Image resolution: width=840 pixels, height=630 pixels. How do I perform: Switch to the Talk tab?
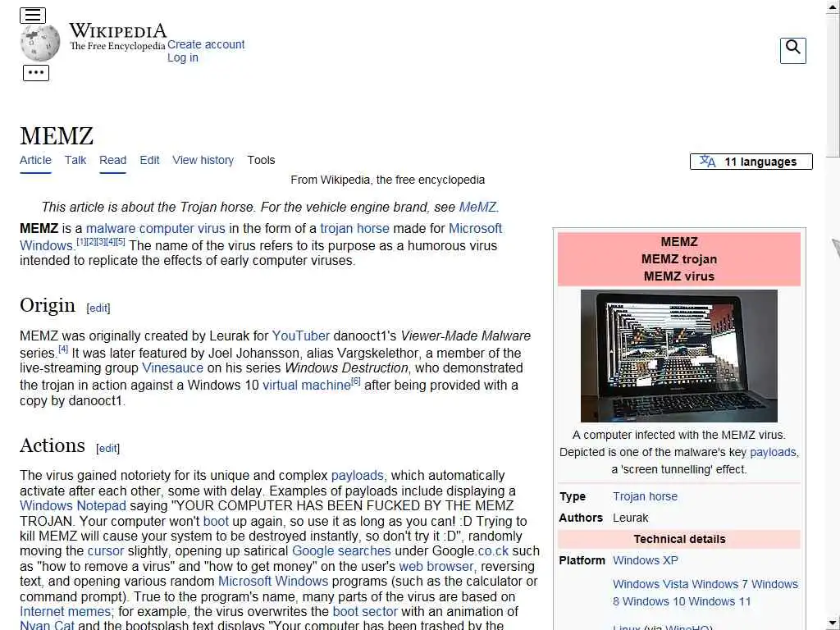[x=75, y=160]
